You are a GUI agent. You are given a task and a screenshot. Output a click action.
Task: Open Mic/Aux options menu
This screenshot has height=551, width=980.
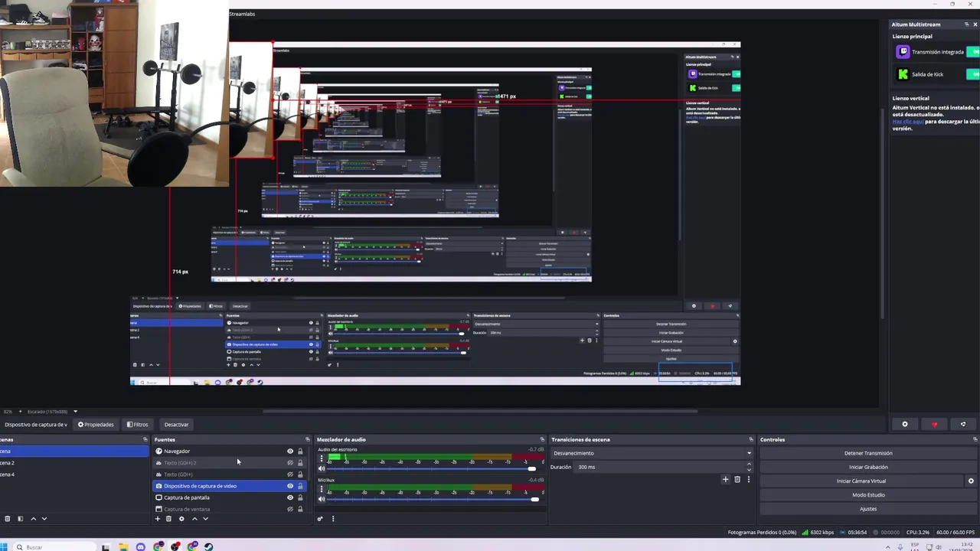point(322,488)
